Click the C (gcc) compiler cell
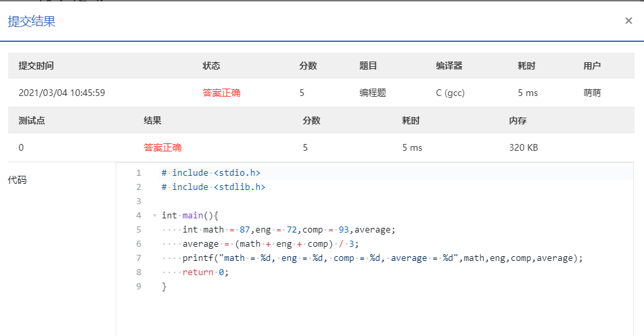 point(450,93)
